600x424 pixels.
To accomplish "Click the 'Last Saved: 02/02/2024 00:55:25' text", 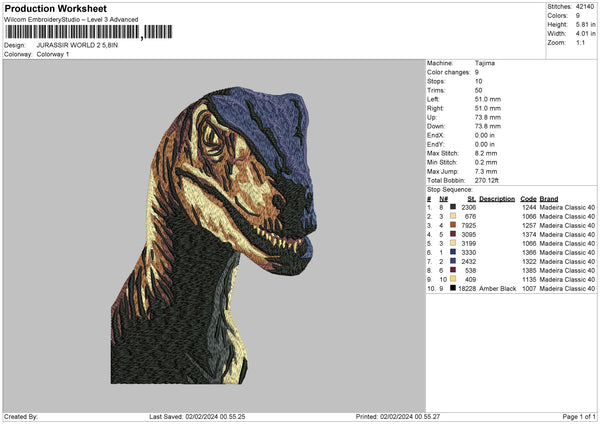I will pyautogui.click(x=197, y=416).
